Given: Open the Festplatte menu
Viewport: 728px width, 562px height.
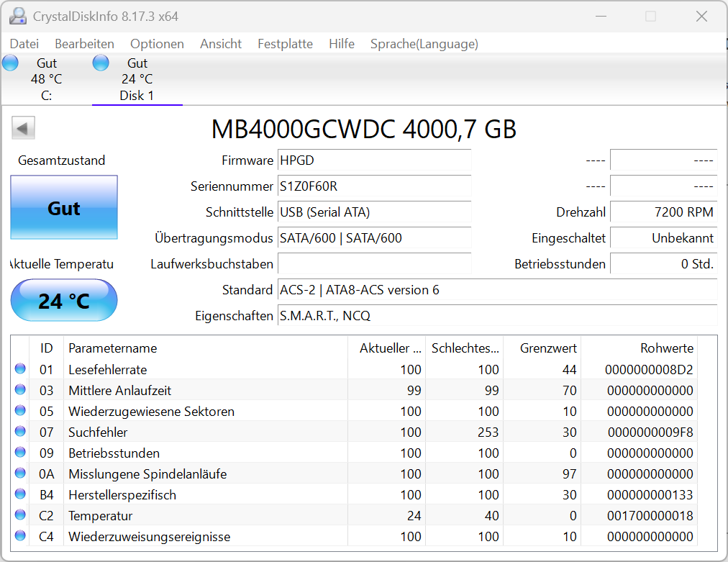Looking at the screenshot, I should 285,44.
